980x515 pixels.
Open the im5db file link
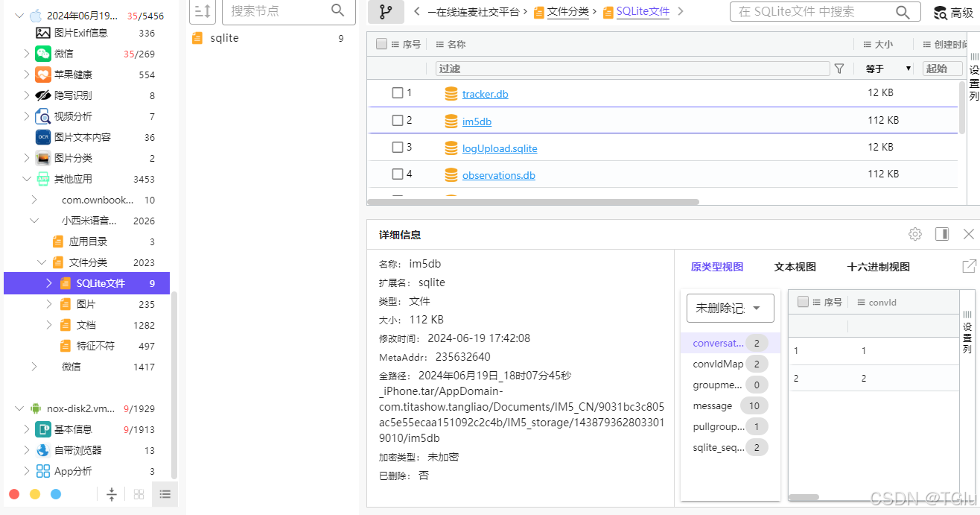click(x=477, y=121)
